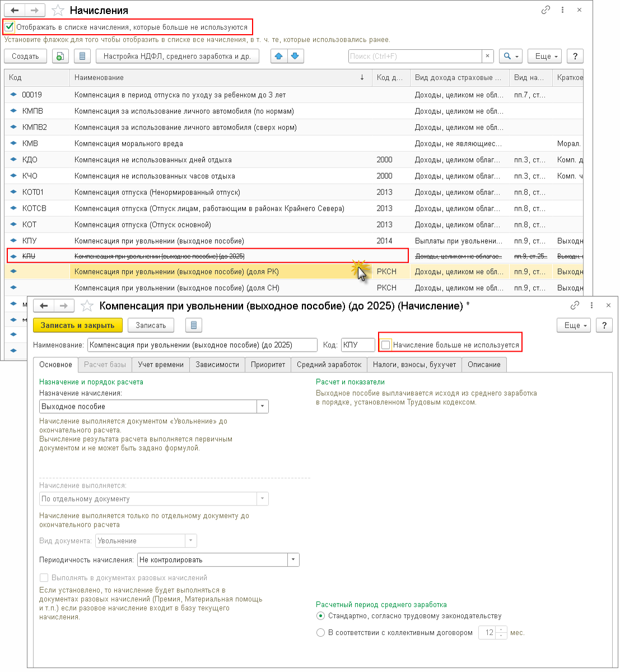Click the Код field with КПУ
Screen dimensions: 620x672
358,345
